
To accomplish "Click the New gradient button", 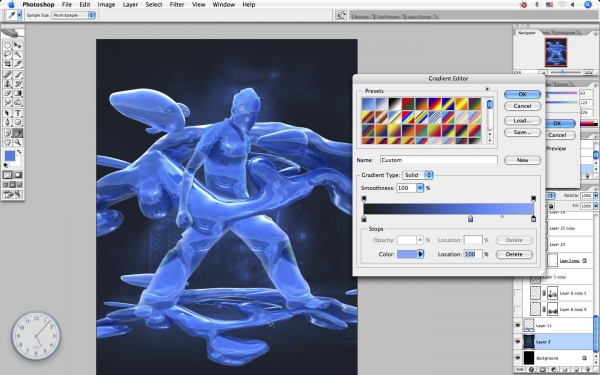I will (522, 160).
